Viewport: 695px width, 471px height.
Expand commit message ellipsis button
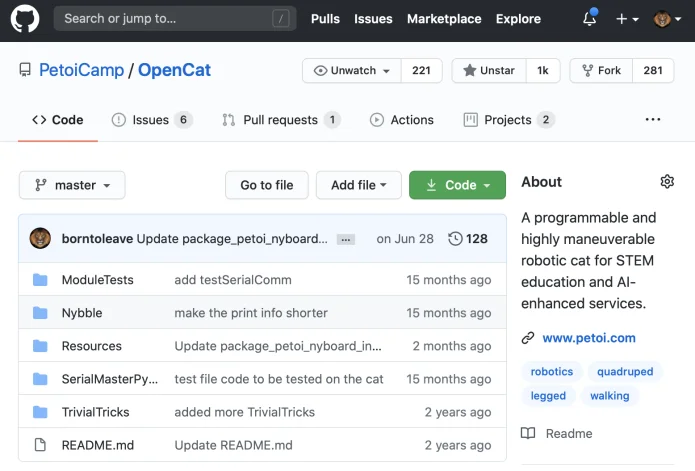[x=346, y=239]
